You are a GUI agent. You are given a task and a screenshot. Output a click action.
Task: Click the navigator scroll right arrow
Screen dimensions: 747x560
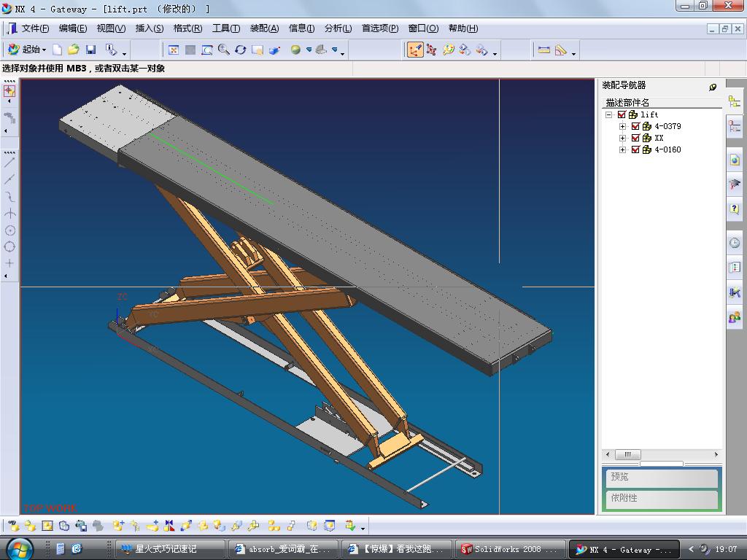[716, 454]
